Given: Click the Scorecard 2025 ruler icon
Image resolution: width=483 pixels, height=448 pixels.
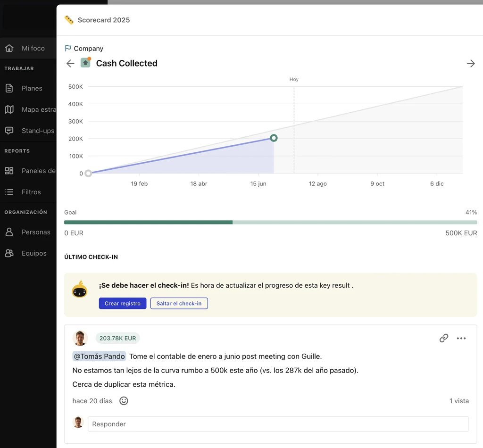Looking at the screenshot, I should click(69, 20).
